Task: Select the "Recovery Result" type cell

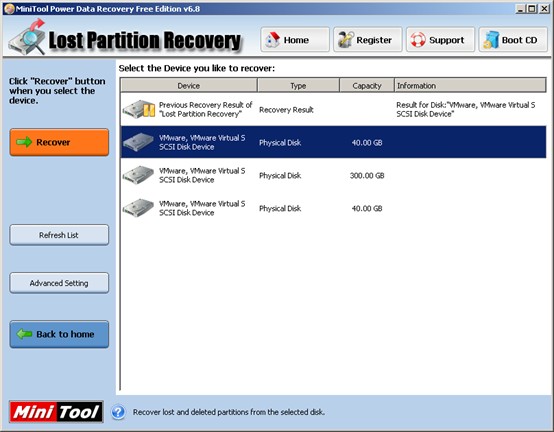Action: [286, 110]
